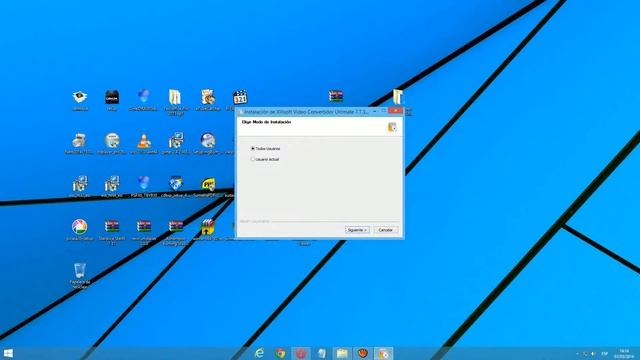The image size is (640, 360).
Task: Select the blue and yellow shield icon
Action: point(176,184)
